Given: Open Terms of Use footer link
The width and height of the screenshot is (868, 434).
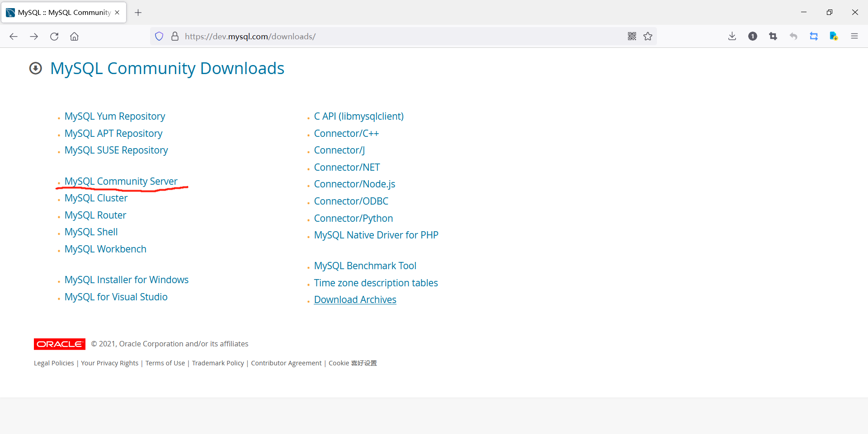Looking at the screenshot, I should coord(165,363).
